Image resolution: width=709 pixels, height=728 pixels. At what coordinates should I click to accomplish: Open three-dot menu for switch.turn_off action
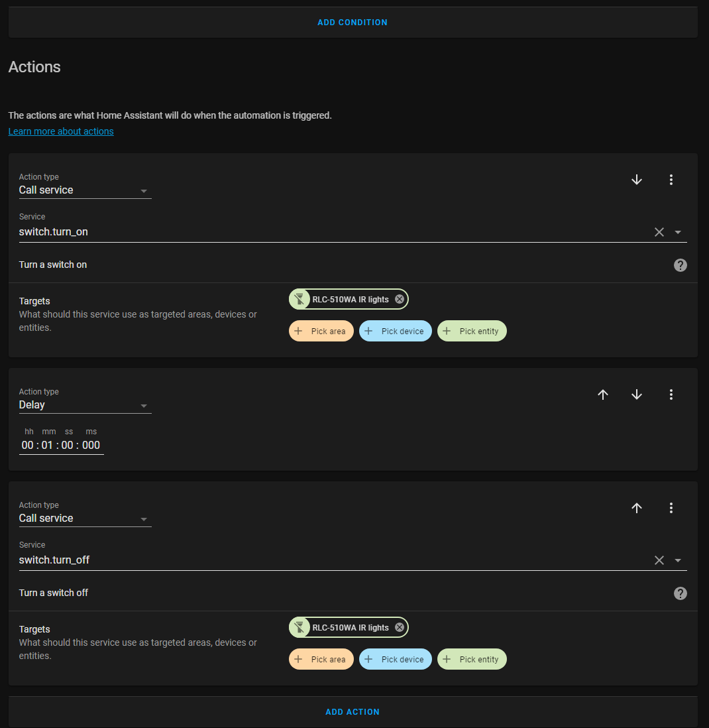[671, 508]
